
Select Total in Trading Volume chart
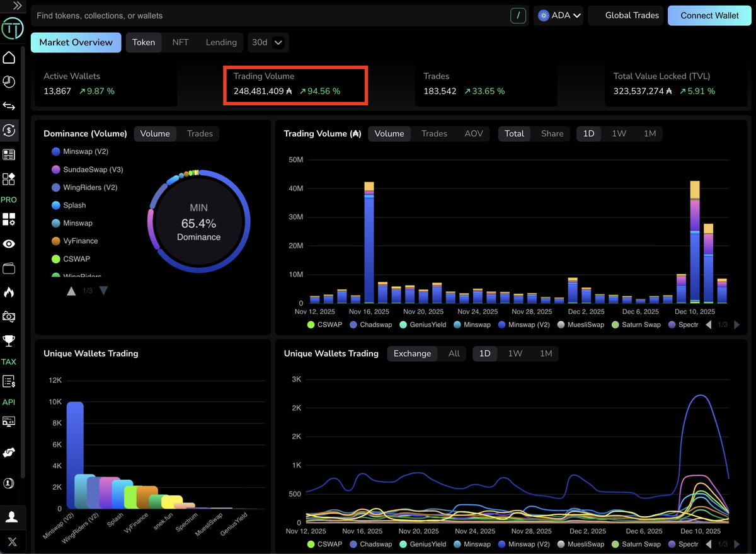(514, 134)
